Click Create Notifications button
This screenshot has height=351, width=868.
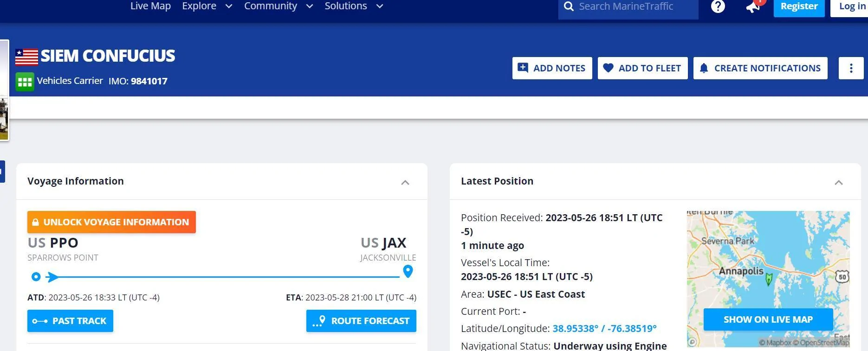click(x=760, y=68)
